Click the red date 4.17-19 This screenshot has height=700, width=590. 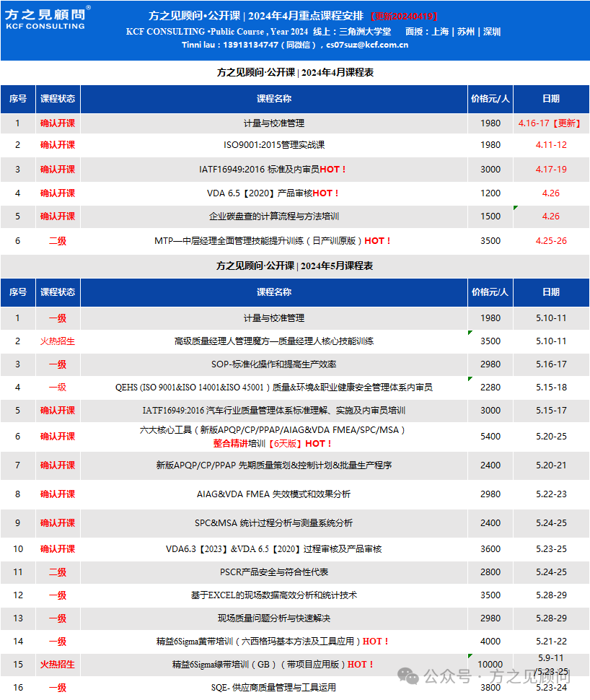click(551, 169)
